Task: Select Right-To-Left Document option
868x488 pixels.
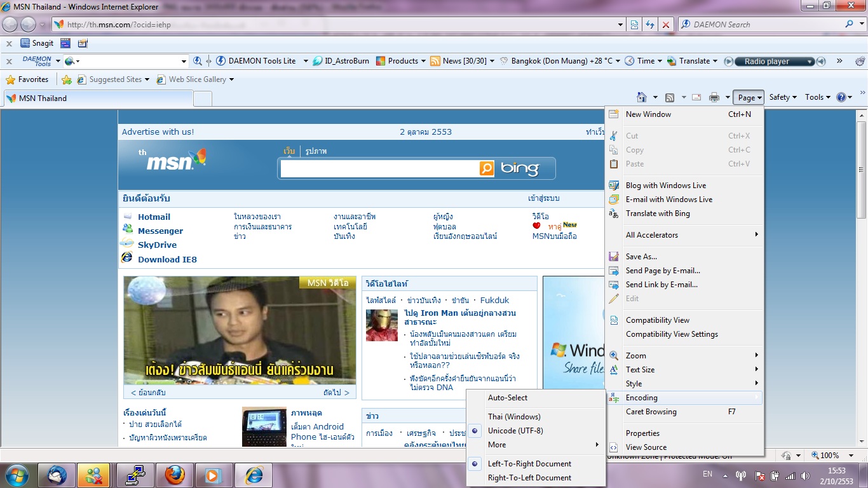Action: 529,478
